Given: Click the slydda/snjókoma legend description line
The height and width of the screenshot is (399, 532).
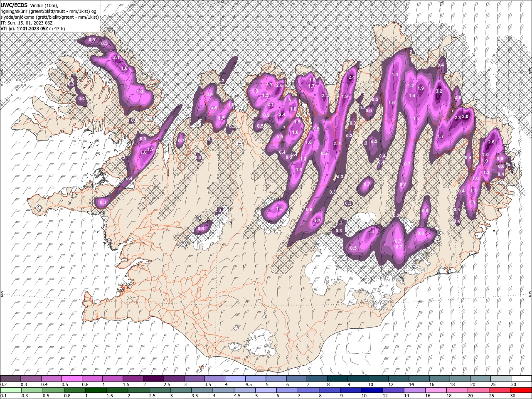Looking at the screenshot, I should [x=50, y=17].
